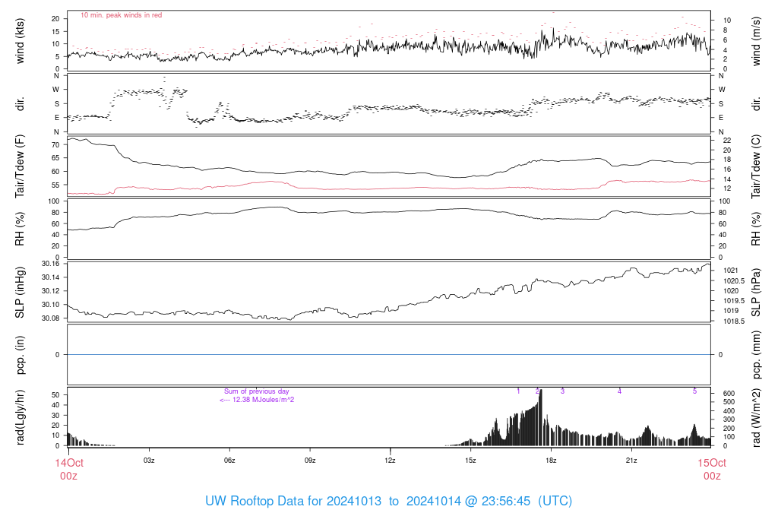Screen dimensions: 778x532
Task: Click the 06z time axis tick label
Action: [x=229, y=461]
